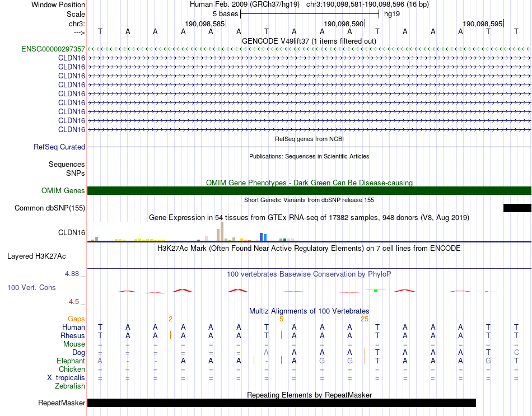Click the orange gap count 2
The image size is (532, 416).
point(170,319)
